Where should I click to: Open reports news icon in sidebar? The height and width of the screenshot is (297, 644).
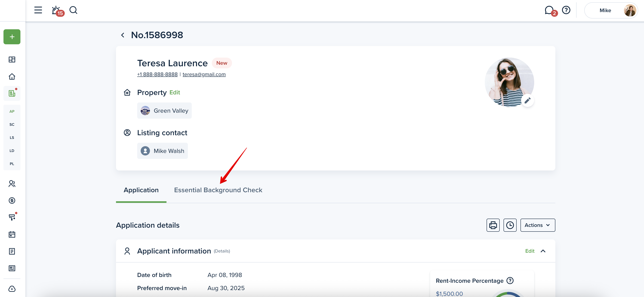(x=12, y=268)
